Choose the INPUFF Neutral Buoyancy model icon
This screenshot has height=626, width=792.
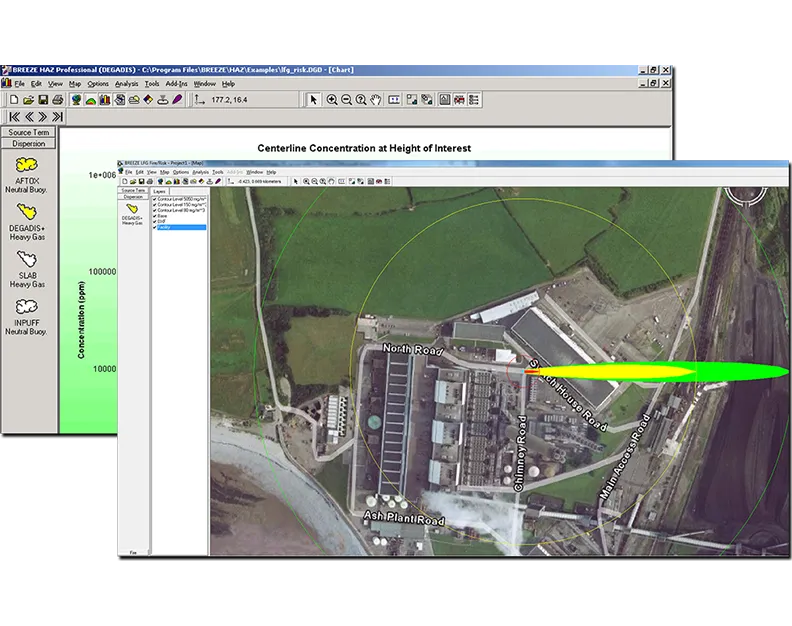click(28, 307)
